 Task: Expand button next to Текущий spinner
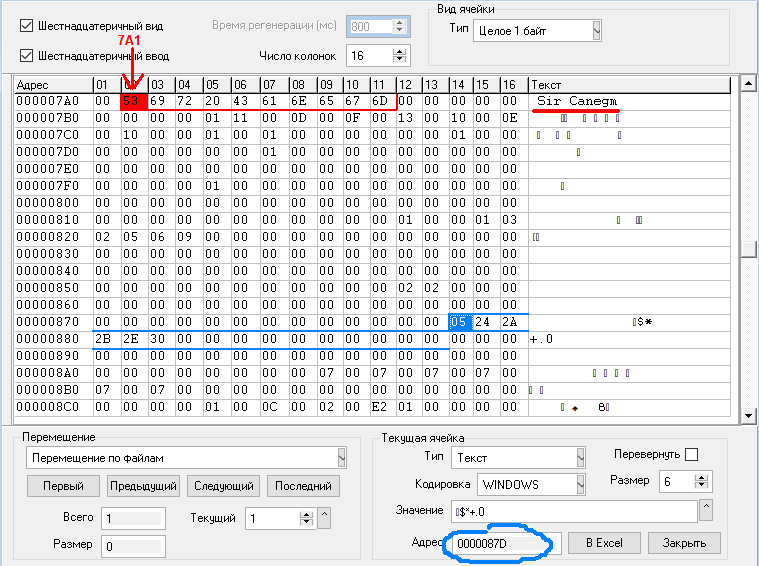tap(325, 518)
